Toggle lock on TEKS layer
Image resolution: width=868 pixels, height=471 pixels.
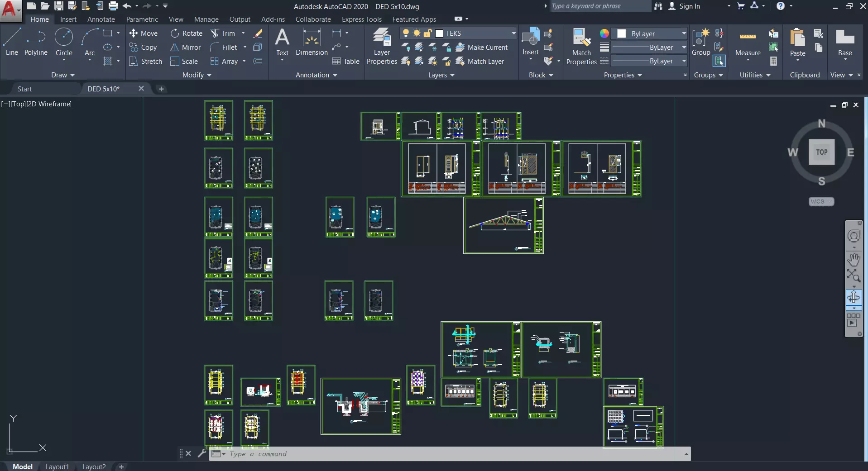tap(428, 33)
